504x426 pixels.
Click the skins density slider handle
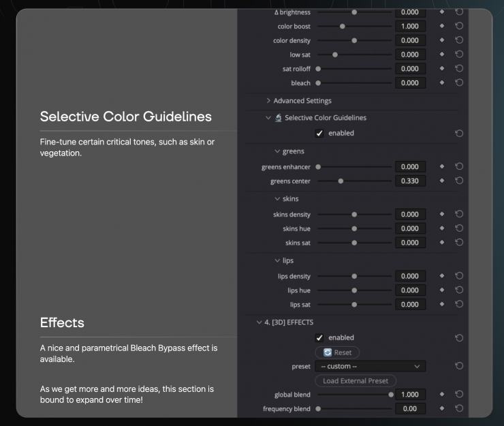pos(354,215)
